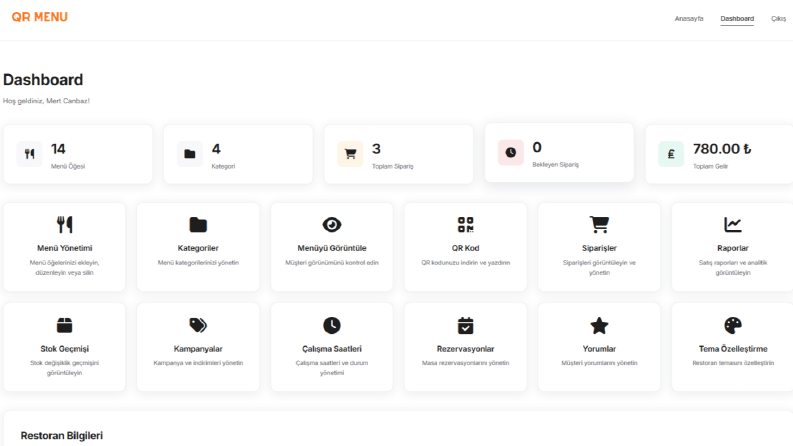793x446 pixels.
Task: Click the '14' menu item count
Action: pos(58,149)
